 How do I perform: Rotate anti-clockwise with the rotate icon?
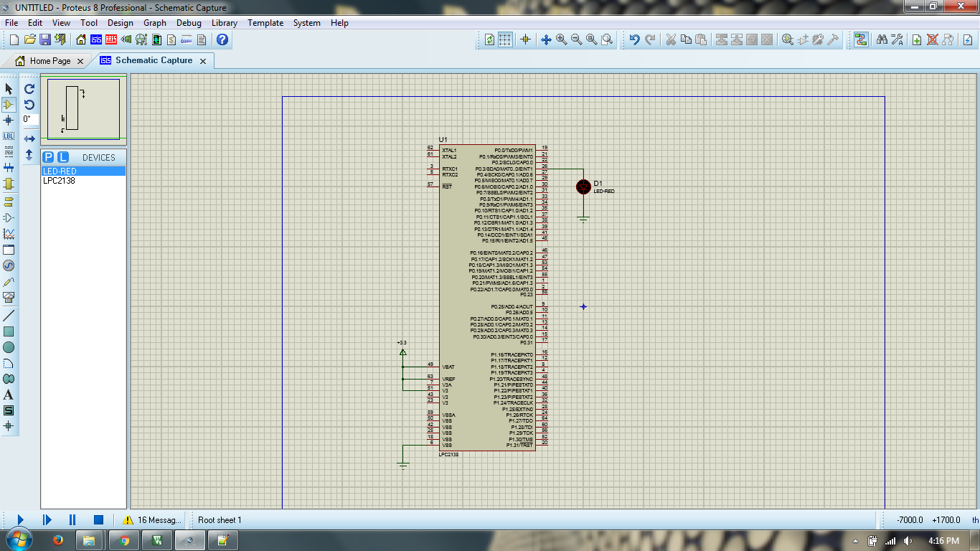pyautogui.click(x=29, y=105)
